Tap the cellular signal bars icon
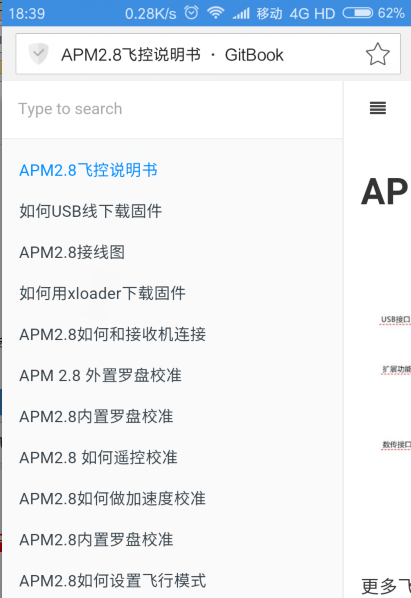Screen dimensions: 411x598 pos(241,14)
